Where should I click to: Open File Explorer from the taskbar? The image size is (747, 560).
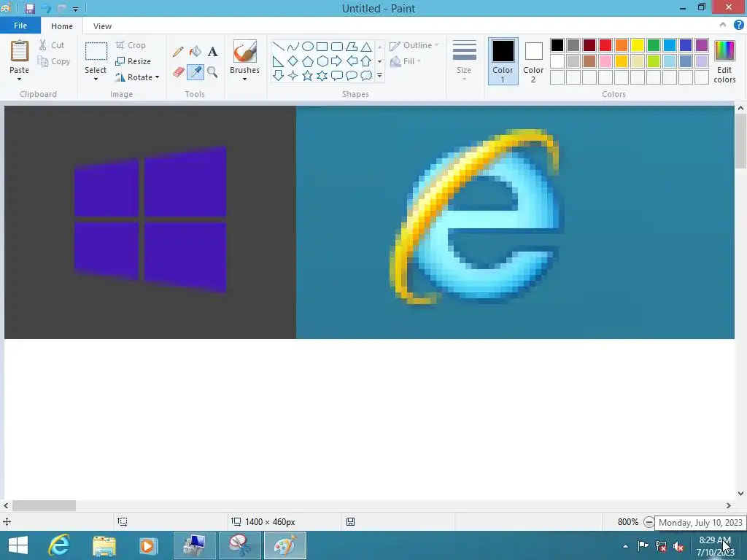[104, 545]
